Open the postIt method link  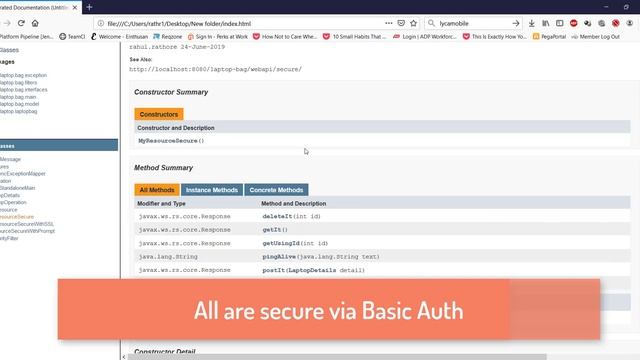273,270
